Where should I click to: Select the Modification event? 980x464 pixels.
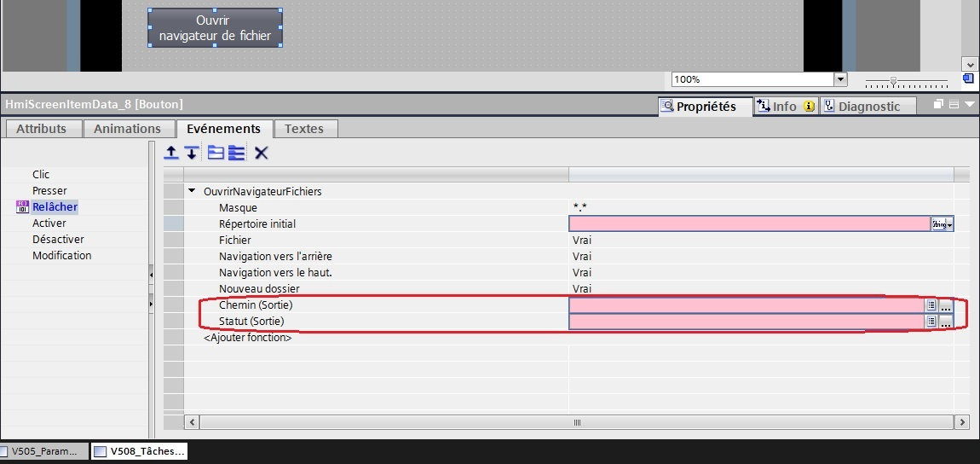(x=62, y=256)
